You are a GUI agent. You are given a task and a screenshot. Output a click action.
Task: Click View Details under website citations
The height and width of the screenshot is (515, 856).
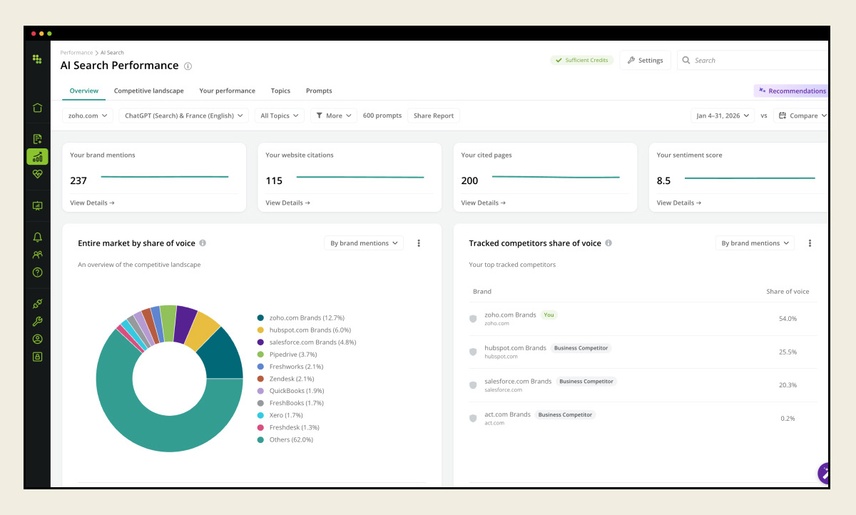288,203
